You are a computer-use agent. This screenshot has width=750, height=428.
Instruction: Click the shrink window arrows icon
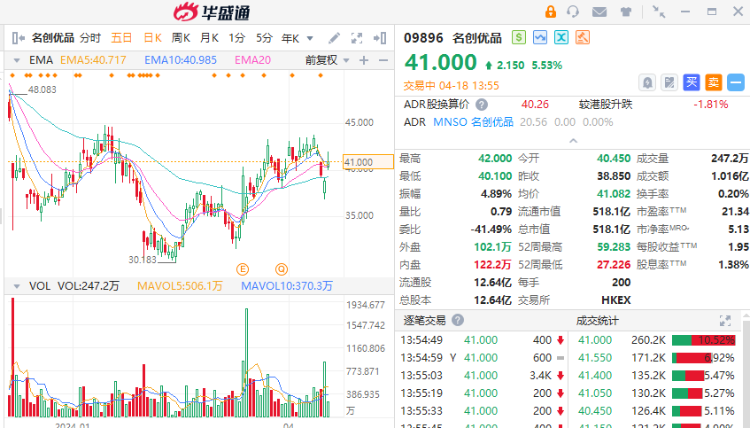[659, 11]
